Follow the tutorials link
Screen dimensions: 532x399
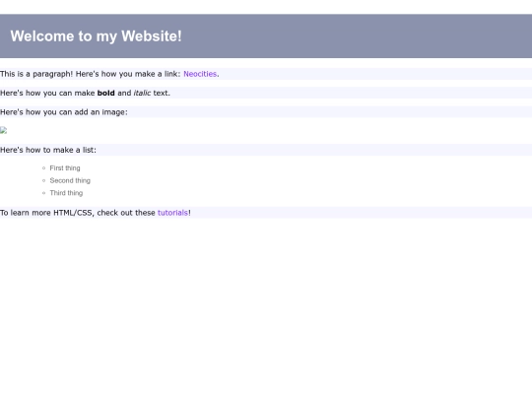(x=172, y=213)
